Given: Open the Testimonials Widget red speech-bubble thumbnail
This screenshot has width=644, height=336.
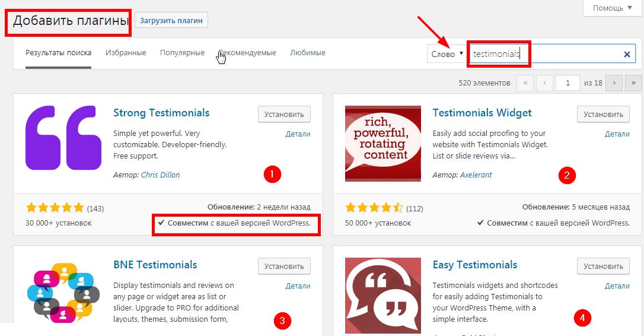Looking at the screenshot, I should 383,144.
